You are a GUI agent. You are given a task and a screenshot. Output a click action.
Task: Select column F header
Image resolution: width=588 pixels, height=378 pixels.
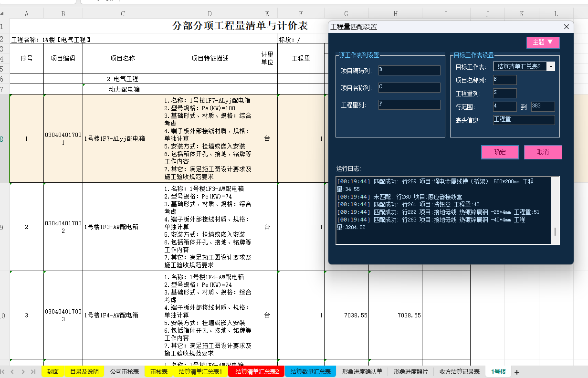[301, 14]
